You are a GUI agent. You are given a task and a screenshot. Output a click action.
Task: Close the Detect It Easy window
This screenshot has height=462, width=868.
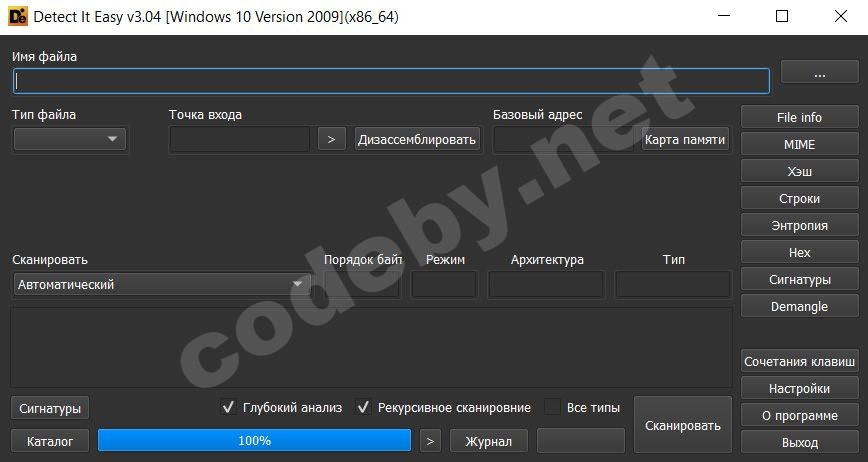tap(840, 16)
